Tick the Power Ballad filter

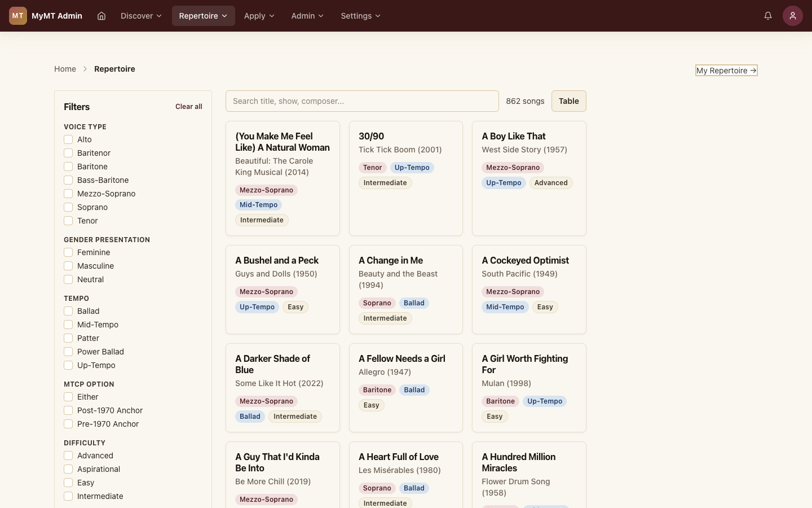[68, 352]
